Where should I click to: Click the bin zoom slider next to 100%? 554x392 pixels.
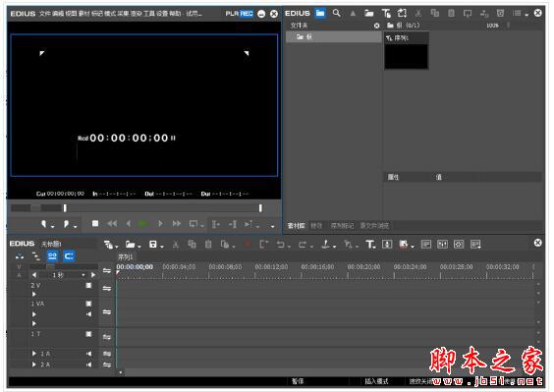point(509,26)
